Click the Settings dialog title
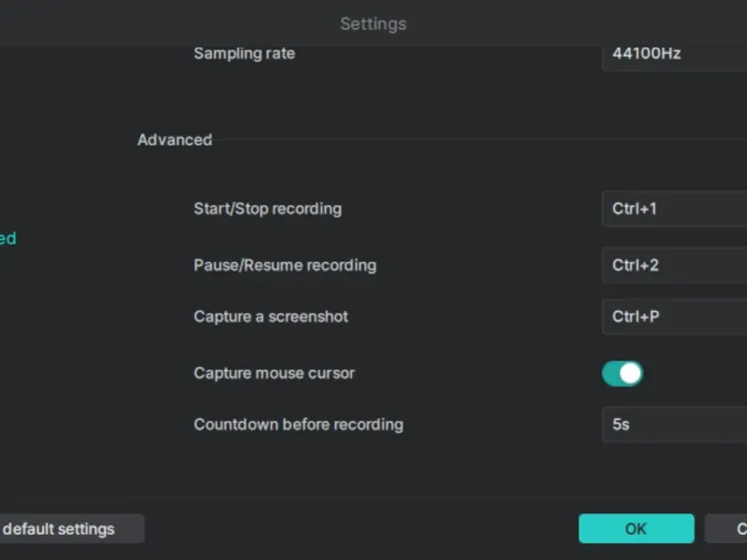This screenshot has width=747, height=560. pyautogui.click(x=373, y=23)
